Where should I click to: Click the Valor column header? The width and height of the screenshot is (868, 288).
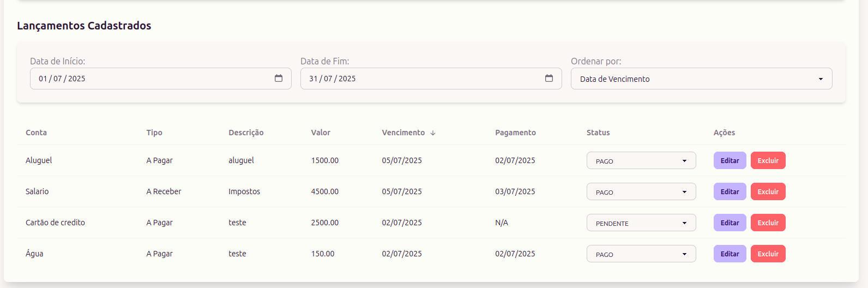tap(321, 133)
